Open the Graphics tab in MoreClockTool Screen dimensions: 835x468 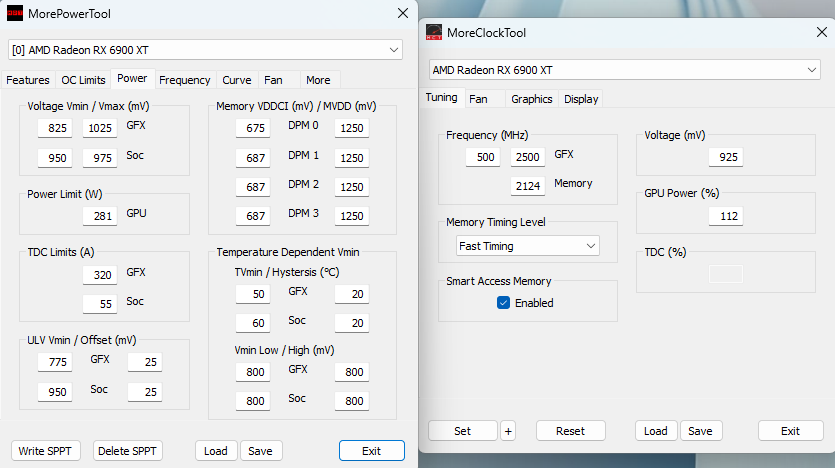pos(531,99)
